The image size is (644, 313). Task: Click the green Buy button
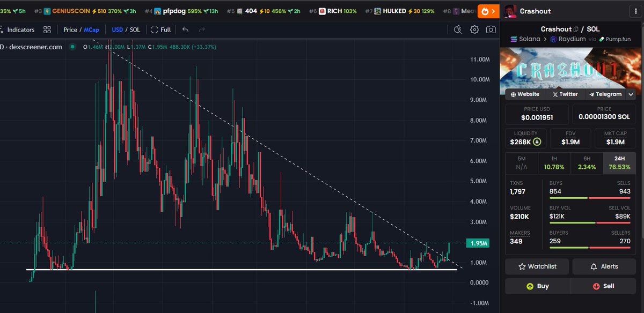(x=538, y=286)
